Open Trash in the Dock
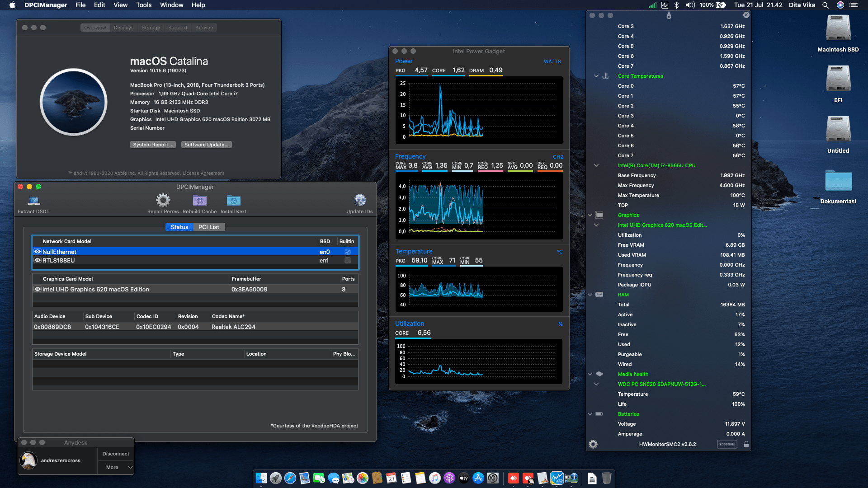Screen dimensions: 868x488 tap(607, 478)
